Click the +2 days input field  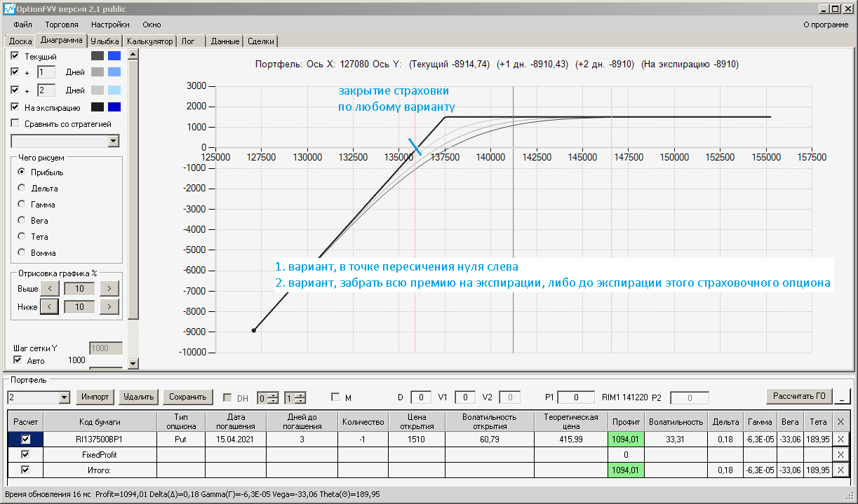coord(46,90)
